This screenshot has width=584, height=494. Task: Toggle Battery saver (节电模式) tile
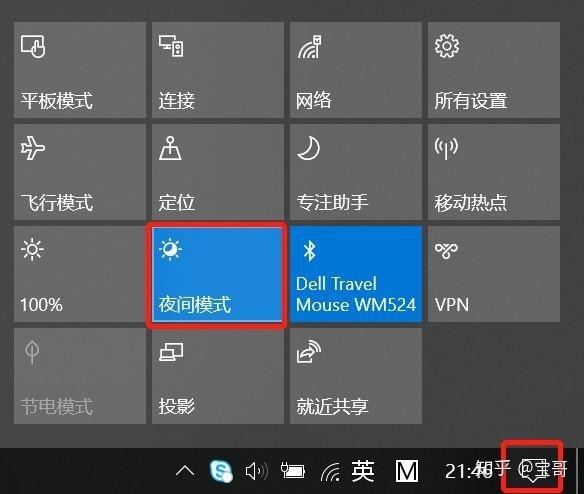80,376
